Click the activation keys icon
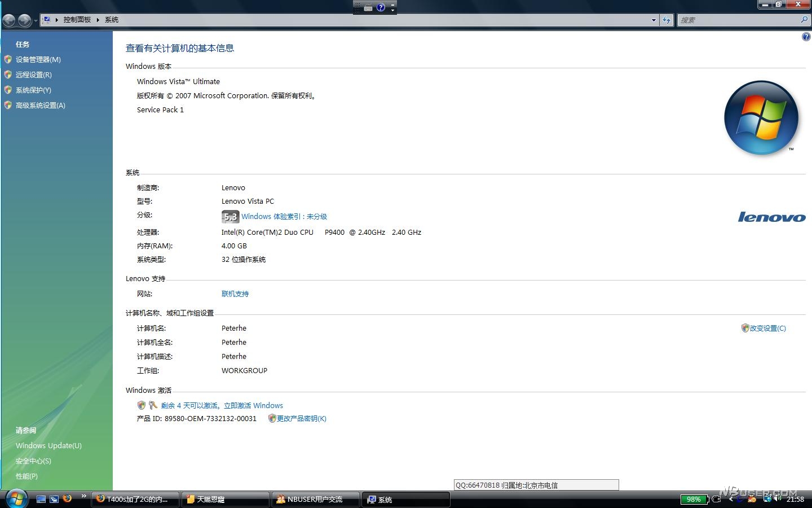Image resolution: width=812 pixels, height=508 pixels. pos(153,405)
